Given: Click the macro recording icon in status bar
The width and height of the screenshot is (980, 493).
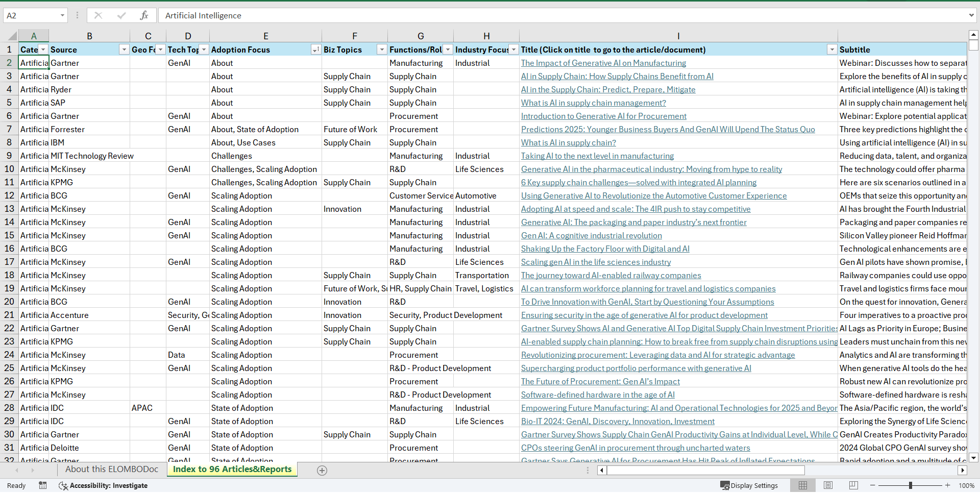Looking at the screenshot, I should [x=43, y=485].
